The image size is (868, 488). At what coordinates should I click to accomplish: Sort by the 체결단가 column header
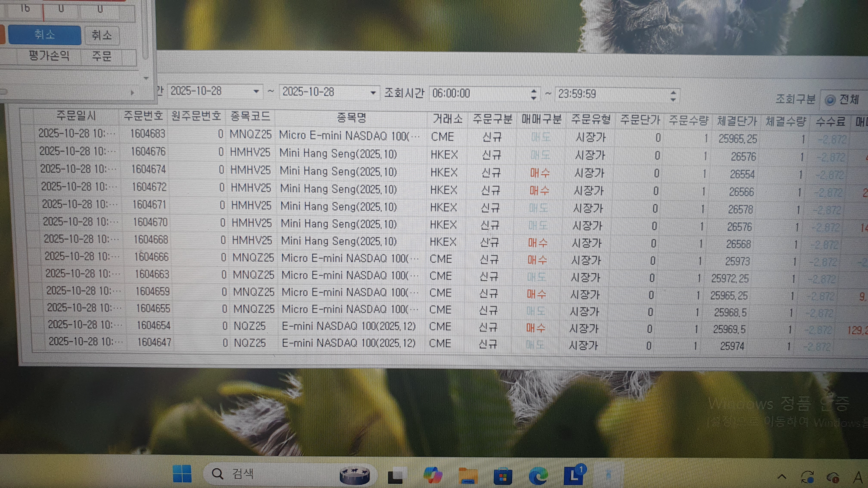737,120
